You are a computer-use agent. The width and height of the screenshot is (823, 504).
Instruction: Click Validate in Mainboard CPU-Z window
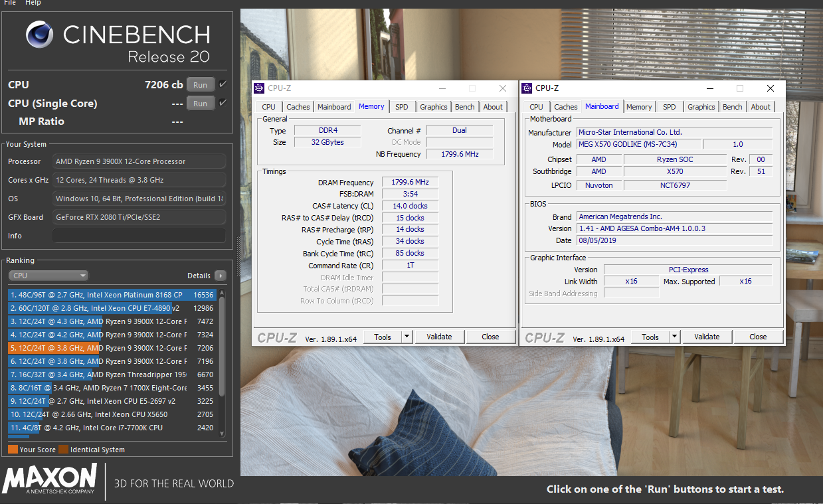pyautogui.click(x=707, y=337)
